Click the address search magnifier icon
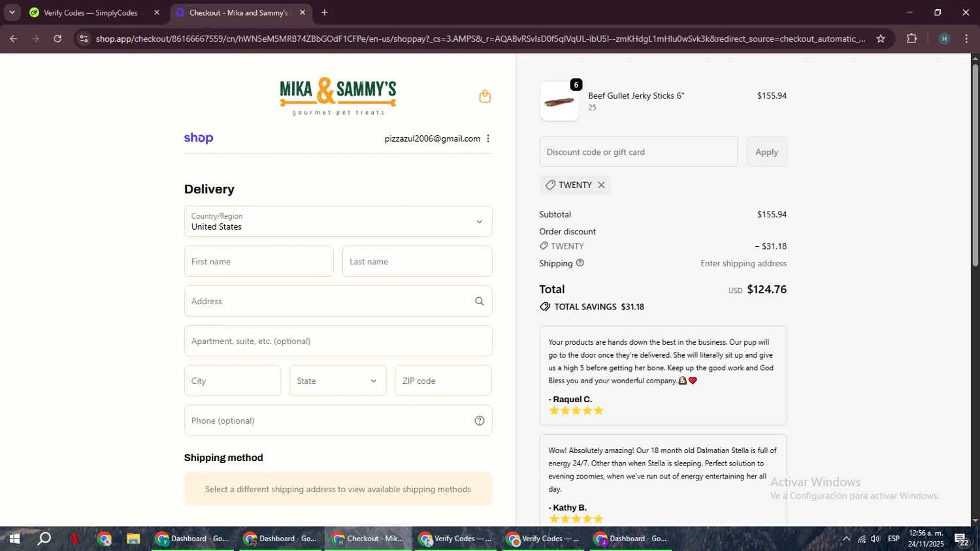 480,301
